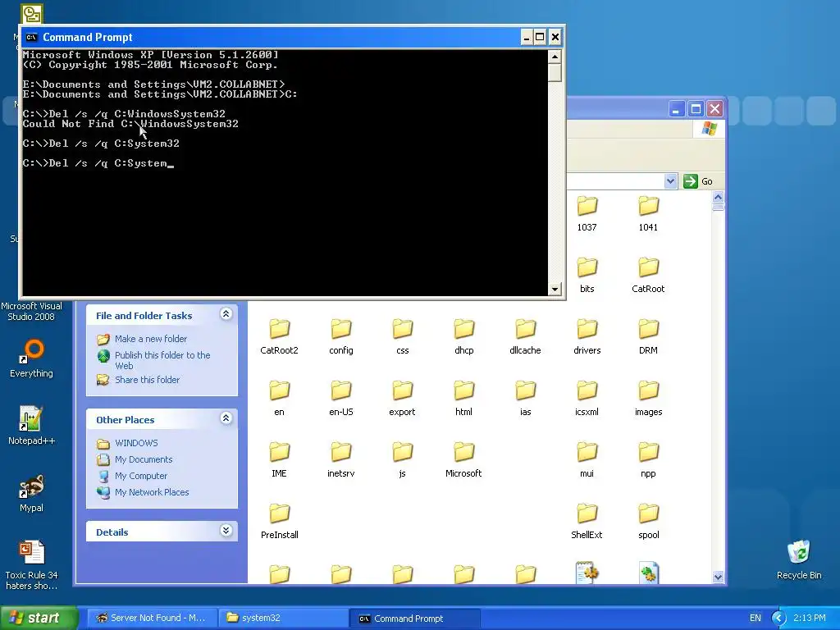Screen dimensions: 840x630
Task: Select the js folder
Action: click(402, 460)
